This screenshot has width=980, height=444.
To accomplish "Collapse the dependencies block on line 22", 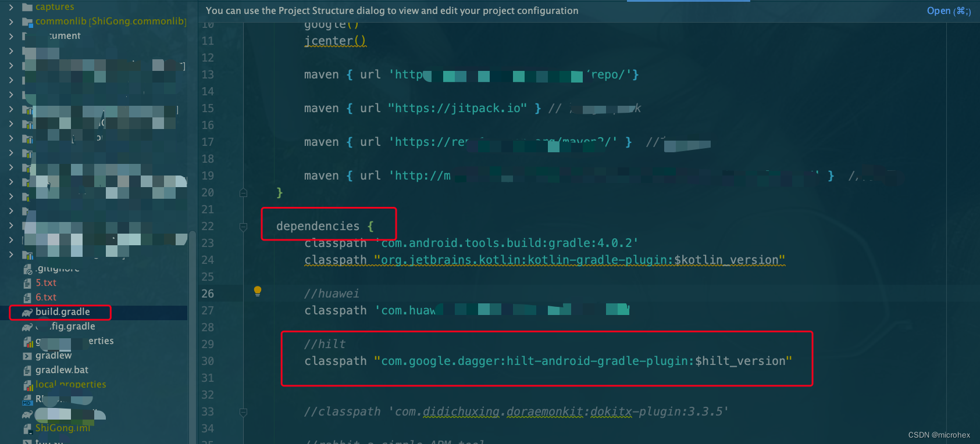I will click(x=244, y=227).
